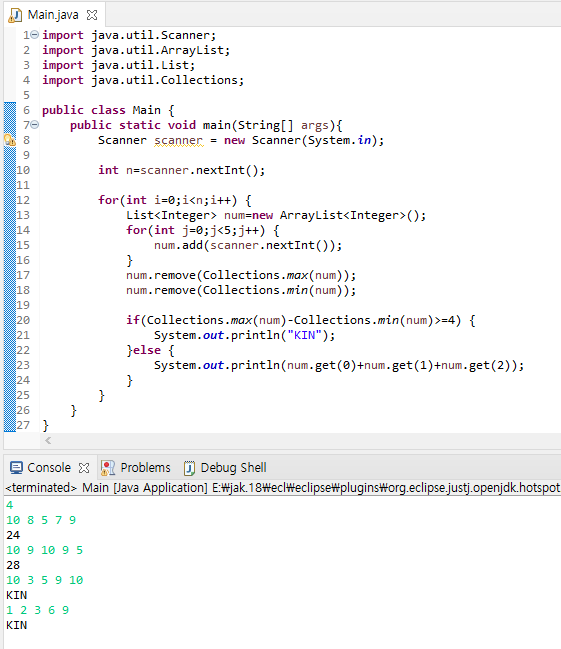The width and height of the screenshot is (561, 649).
Task: Click 'num.remove(Collections.min(num));' line
Action: pos(241,290)
